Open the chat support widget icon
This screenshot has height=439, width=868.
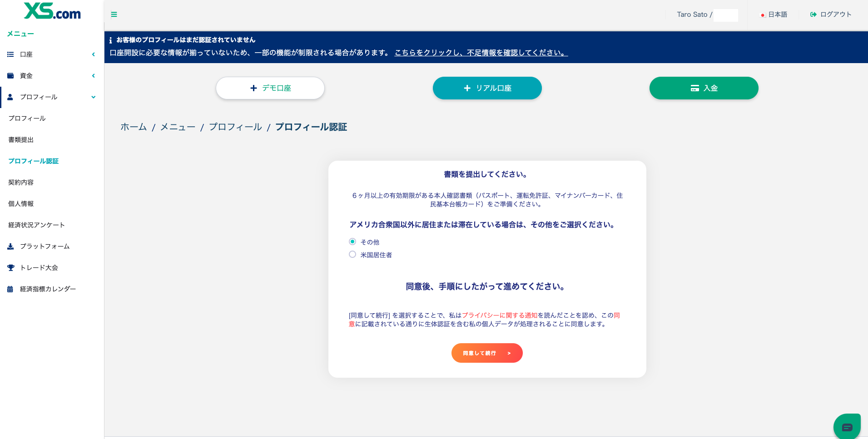tap(847, 427)
